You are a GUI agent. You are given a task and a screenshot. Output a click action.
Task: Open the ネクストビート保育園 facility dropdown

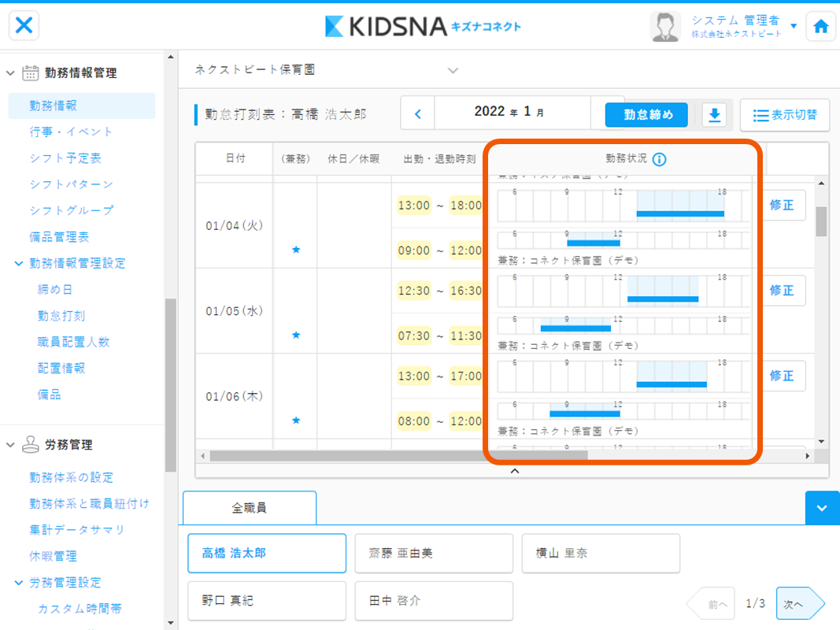pos(453,70)
